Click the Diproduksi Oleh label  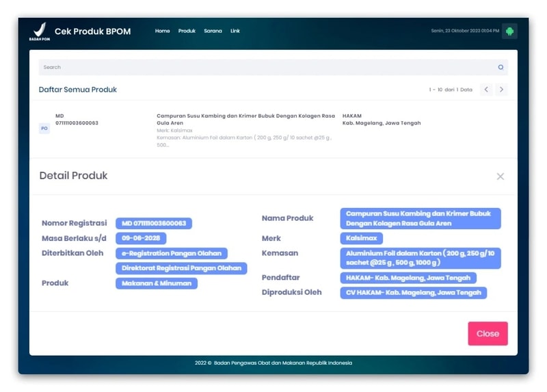(x=292, y=292)
